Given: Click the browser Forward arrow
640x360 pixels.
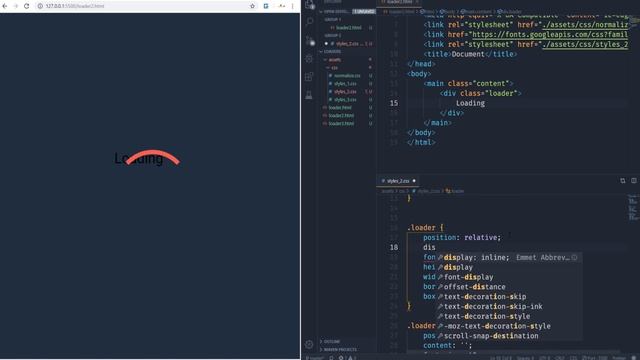Looking at the screenshot, I should click(x=16, y=6).
